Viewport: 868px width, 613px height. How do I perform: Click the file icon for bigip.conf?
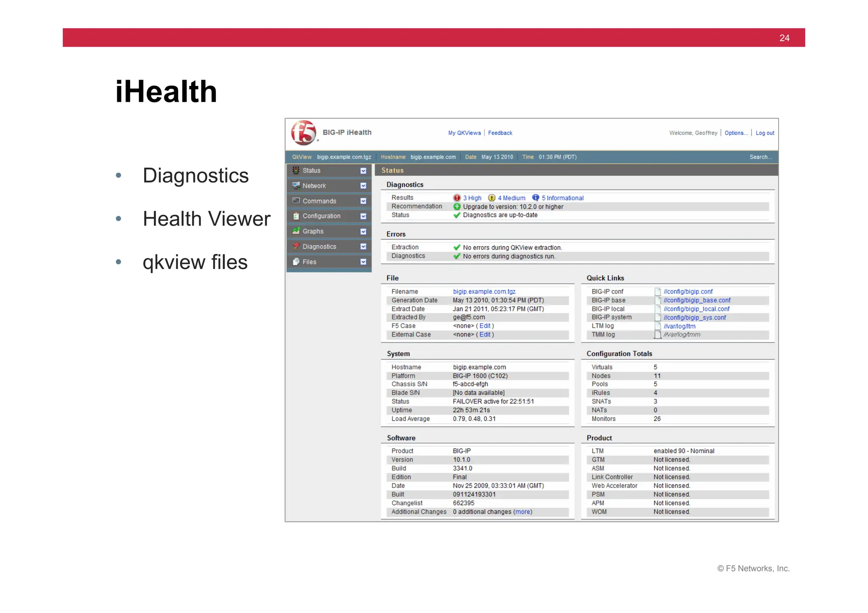point(658,291)
